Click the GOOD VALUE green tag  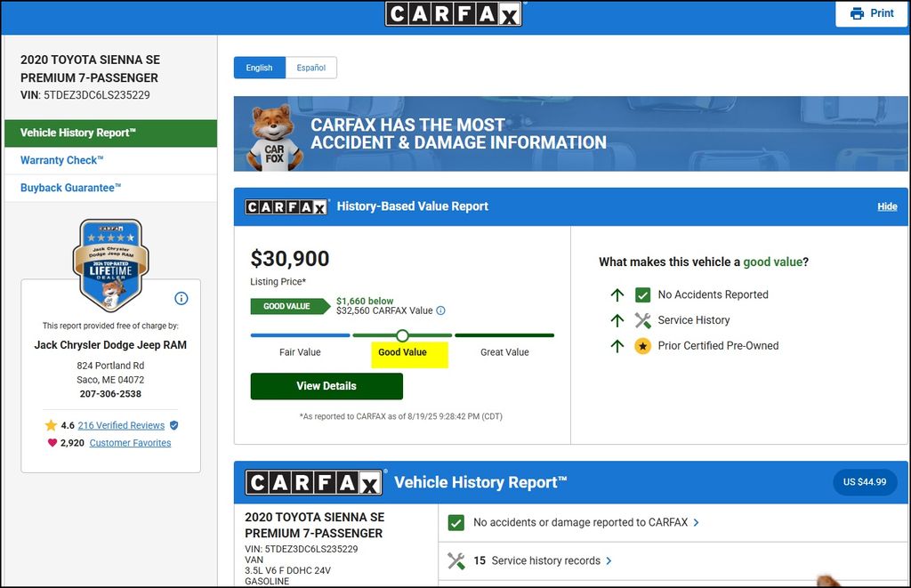click(290, 306)
